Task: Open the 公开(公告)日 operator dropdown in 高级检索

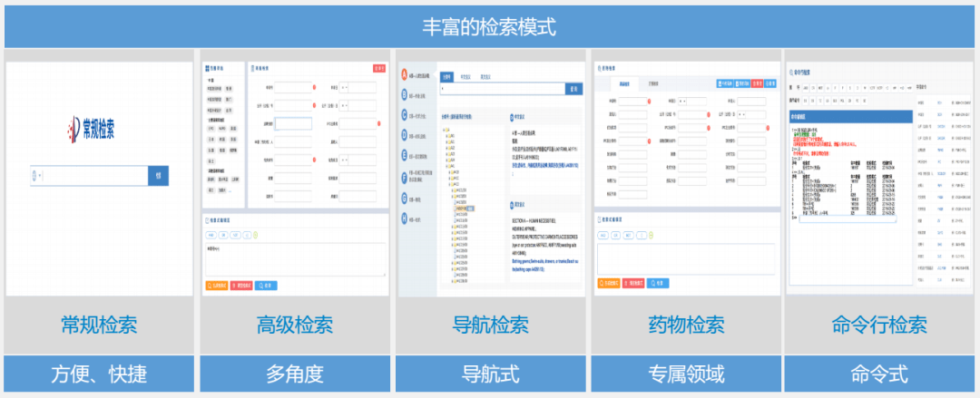Action: point(345,105)
